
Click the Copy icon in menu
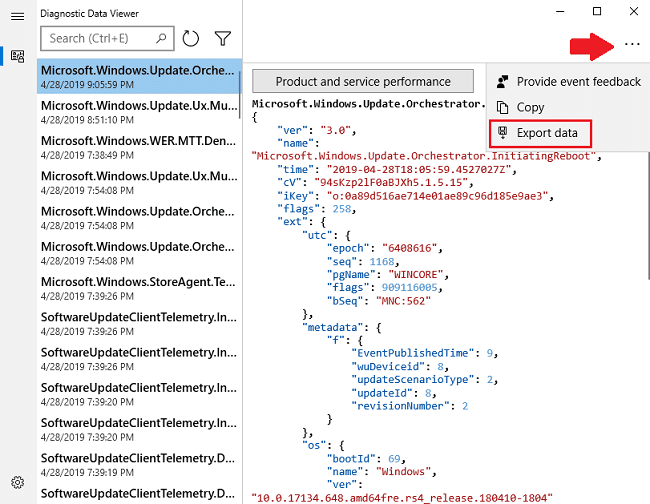(x=502, y=107)
